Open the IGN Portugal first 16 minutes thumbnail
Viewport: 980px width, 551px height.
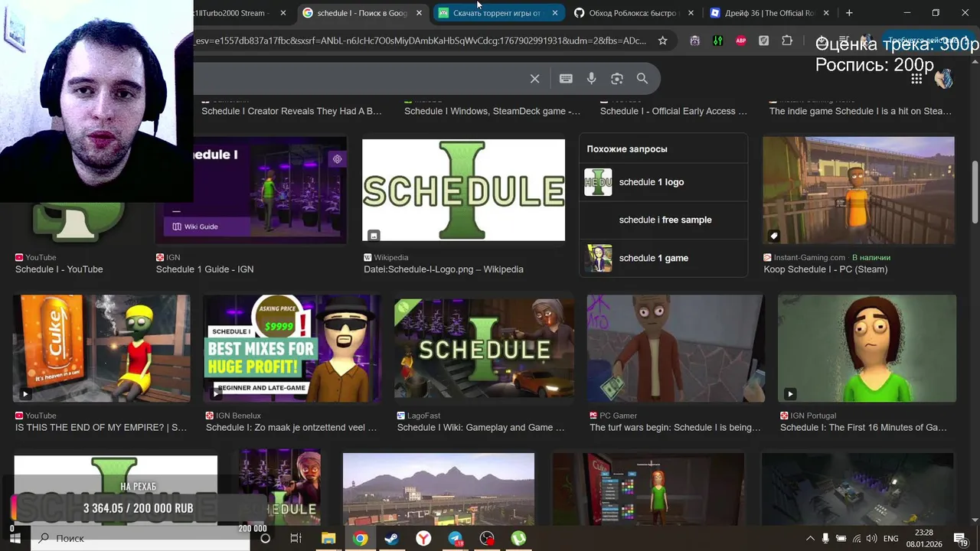867,348
